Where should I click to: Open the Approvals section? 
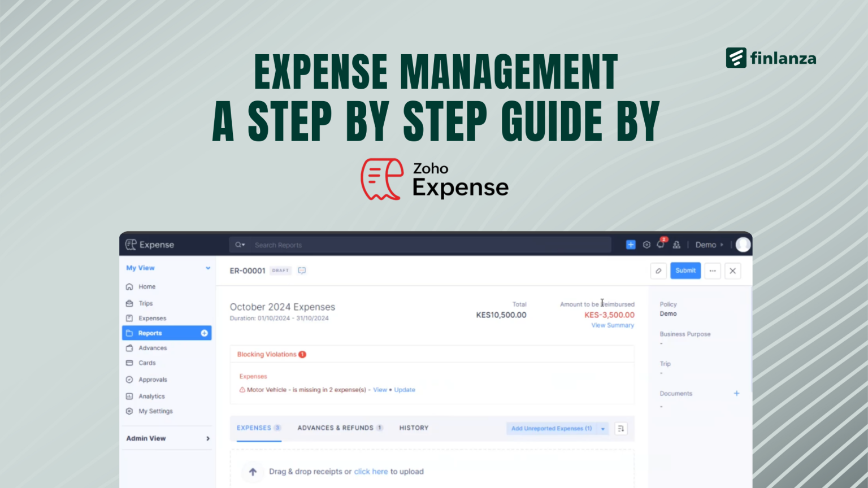(151, 379)
